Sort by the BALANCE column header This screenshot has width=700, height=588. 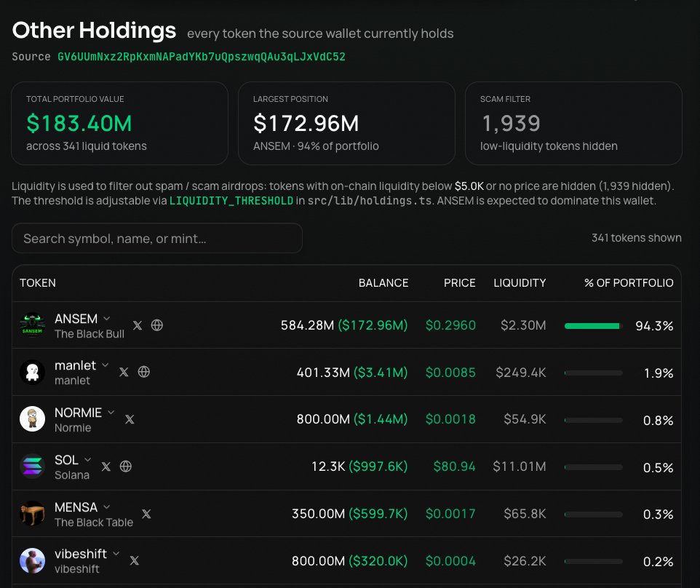coord(383,283)
